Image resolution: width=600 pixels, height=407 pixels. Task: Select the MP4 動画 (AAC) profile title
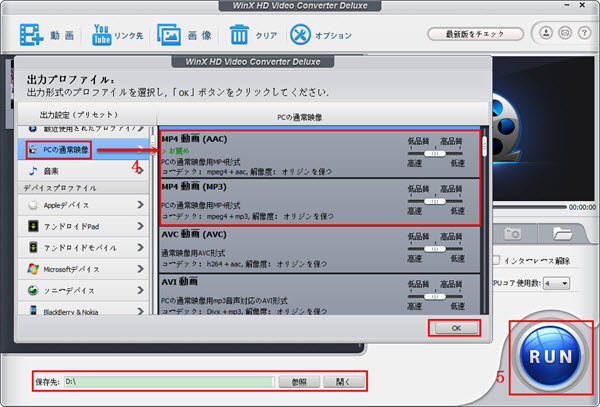click(194, 139)
